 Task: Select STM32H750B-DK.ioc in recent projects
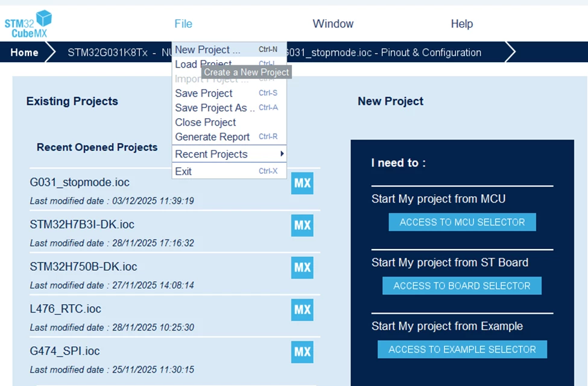(83, 267)
